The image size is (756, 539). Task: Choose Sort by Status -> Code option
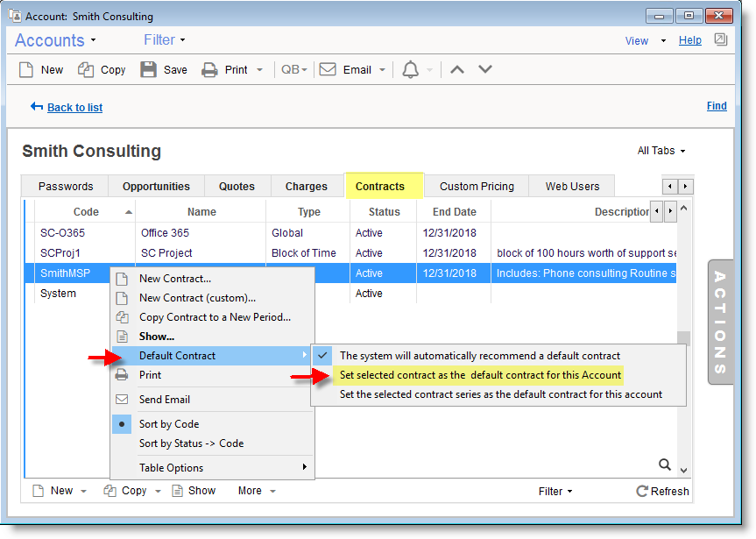[191, 443]
